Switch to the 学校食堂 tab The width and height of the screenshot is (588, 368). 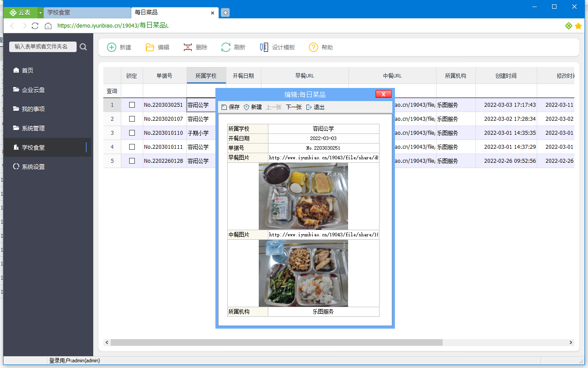87,13
